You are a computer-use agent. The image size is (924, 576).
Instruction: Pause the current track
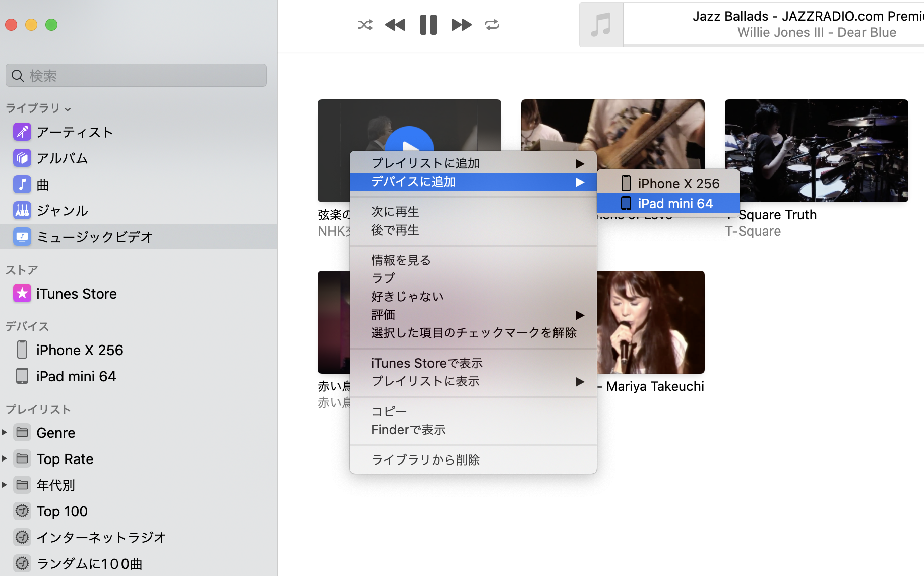coord(428,25)
